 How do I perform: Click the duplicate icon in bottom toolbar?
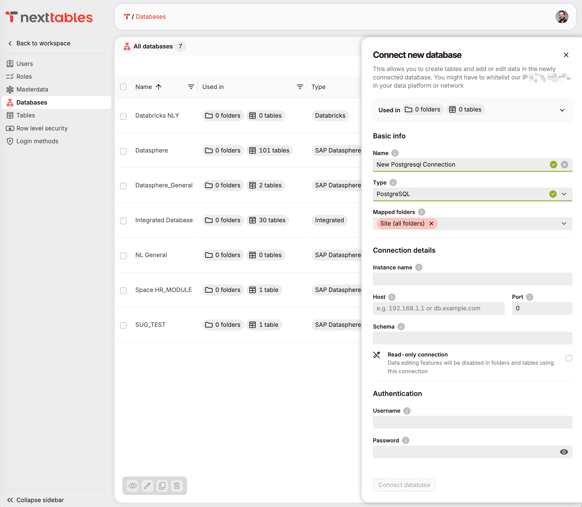point(162,485)
